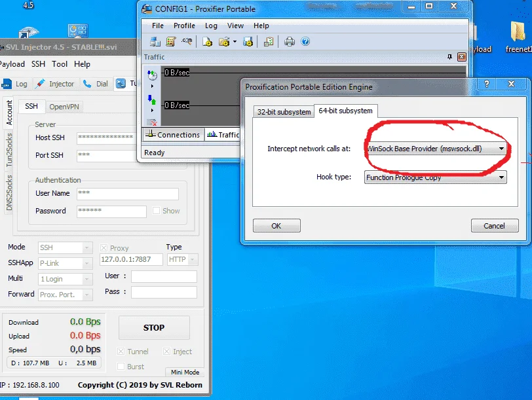This screenshot has width=532, height=400.
Task: Click Port SSH input field
Action: click(106, 155)
